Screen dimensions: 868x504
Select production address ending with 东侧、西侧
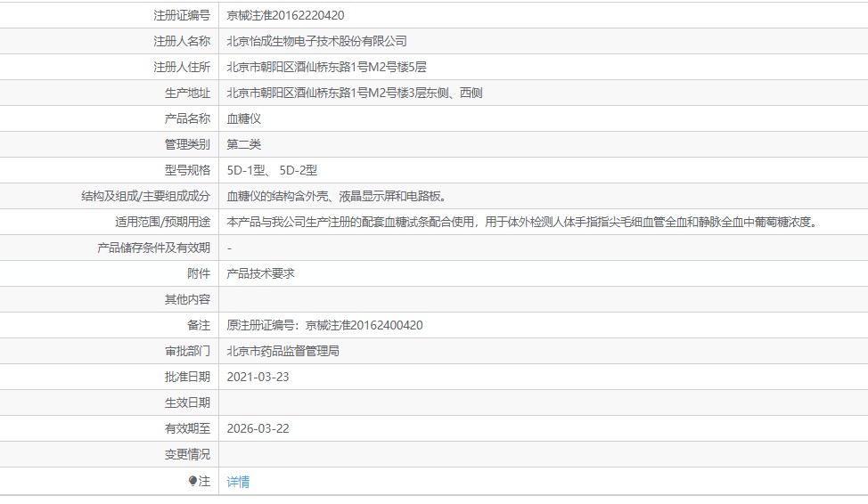[355, 93]
